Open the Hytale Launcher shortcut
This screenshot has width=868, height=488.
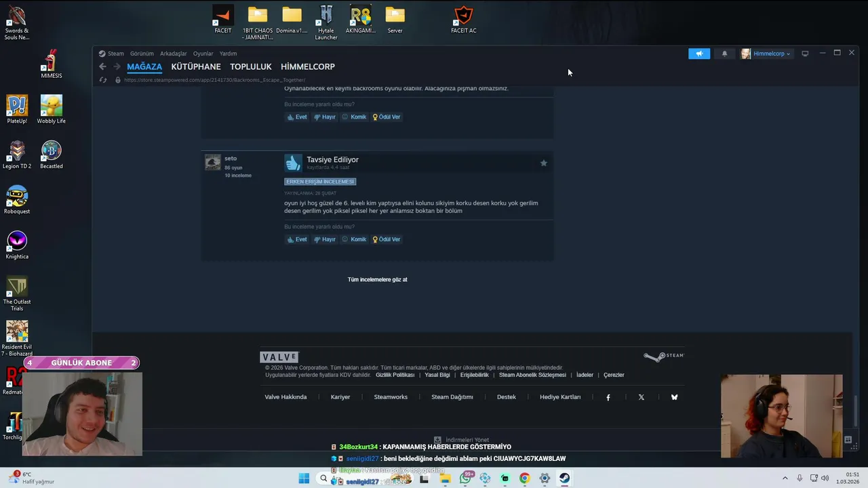pos(326,22)
